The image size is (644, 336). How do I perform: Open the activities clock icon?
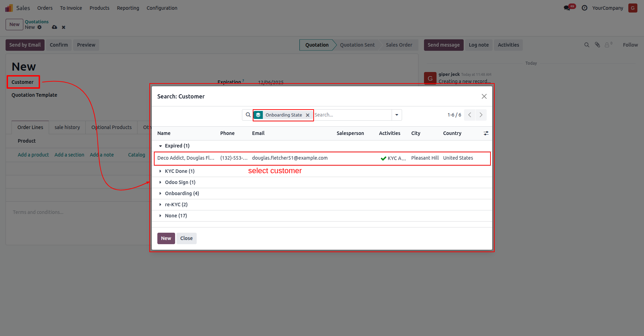coord(584,8)
